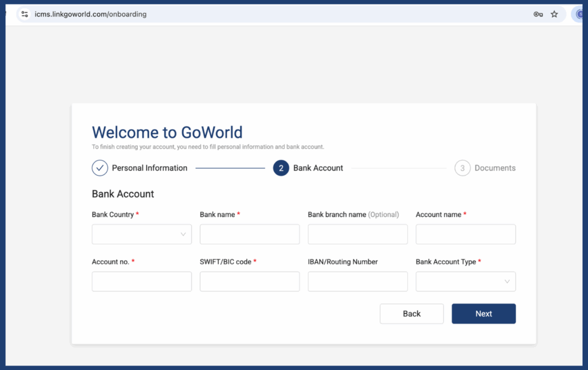
Task: Expand the Bank Account Type dropdown
Action: click(x=465, y=282)
